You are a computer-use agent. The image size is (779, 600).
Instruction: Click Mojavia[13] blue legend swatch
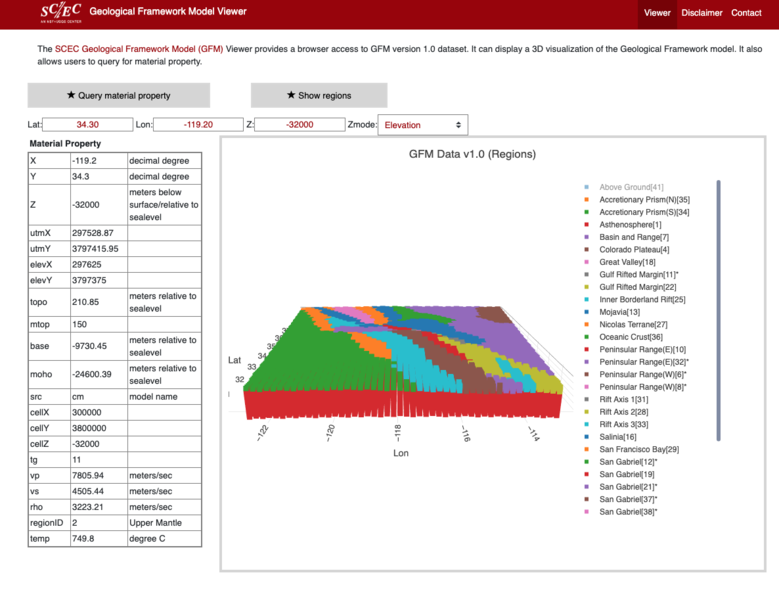587,312
